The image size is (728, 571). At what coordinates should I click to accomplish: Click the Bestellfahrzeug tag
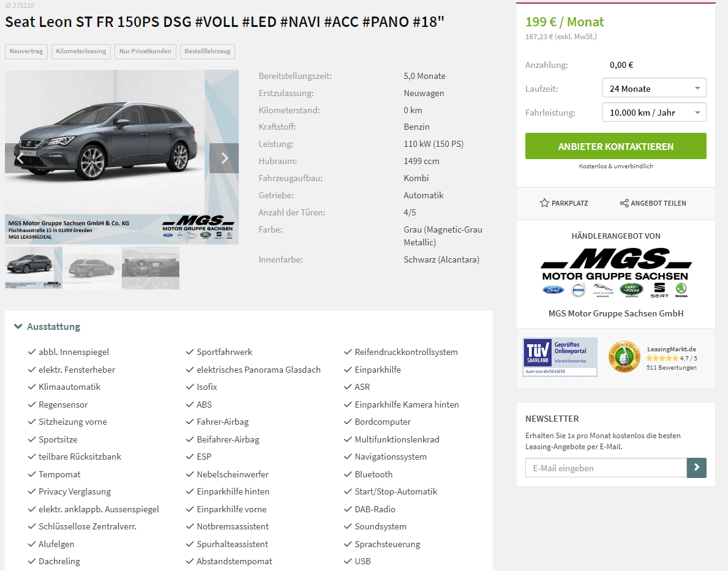[208, 51]
